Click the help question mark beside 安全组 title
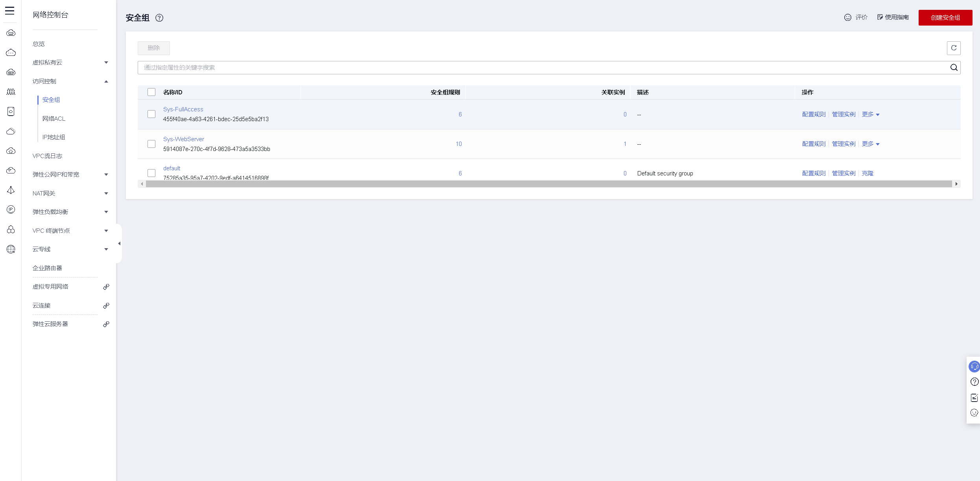This screenshot has height=481, width=980. click(159, 18)
